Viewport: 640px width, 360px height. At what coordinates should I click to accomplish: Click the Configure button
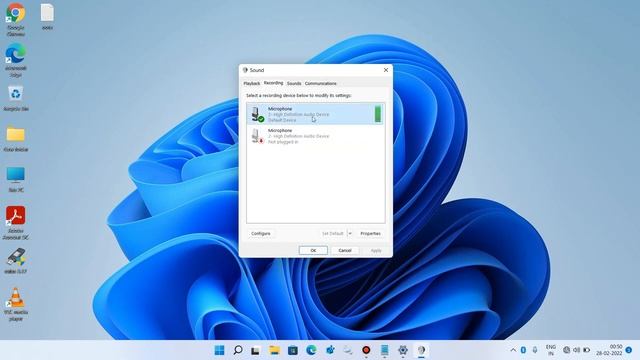point(261,233)
